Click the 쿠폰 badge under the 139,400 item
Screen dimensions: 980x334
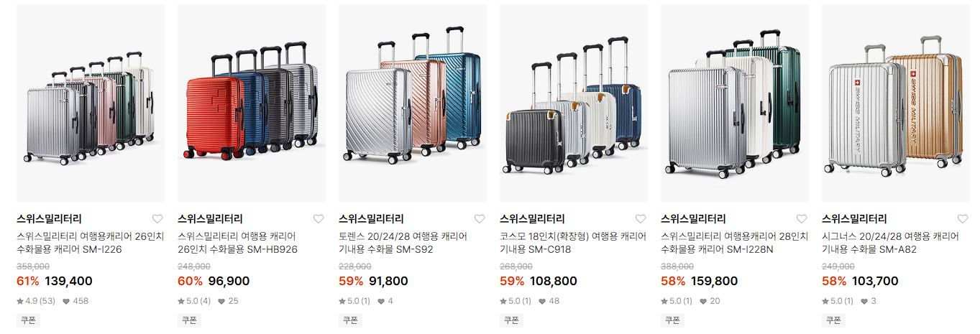point(27,320)
